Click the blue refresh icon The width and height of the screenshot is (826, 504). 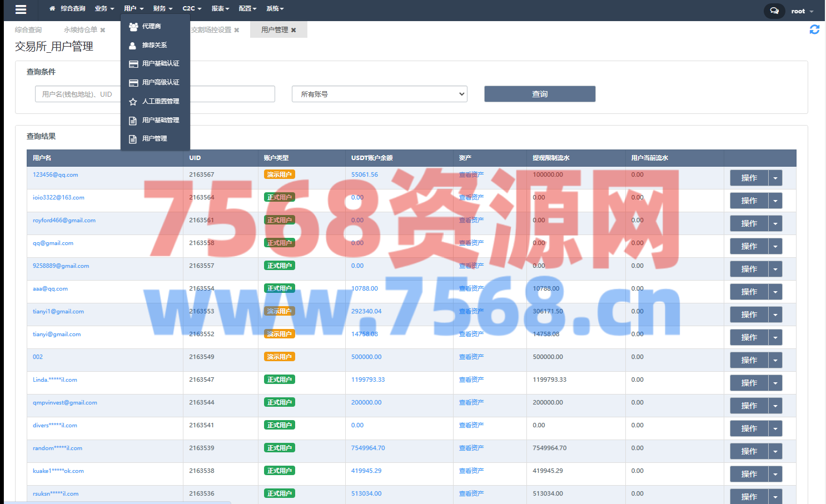(x=814, y=29)
